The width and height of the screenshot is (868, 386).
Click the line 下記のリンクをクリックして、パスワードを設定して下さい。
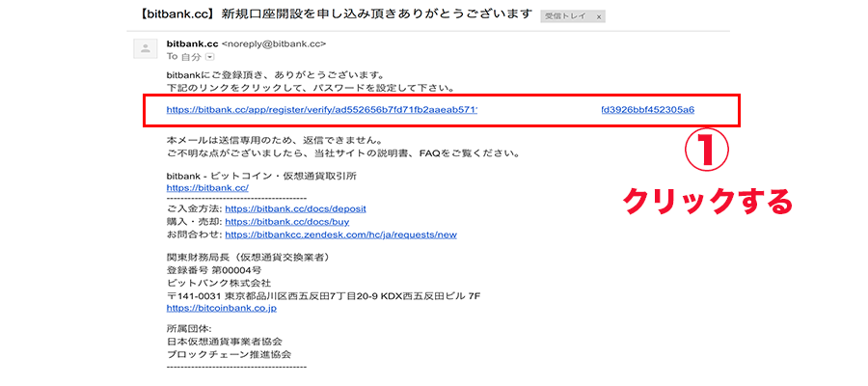tap(311, 88)
